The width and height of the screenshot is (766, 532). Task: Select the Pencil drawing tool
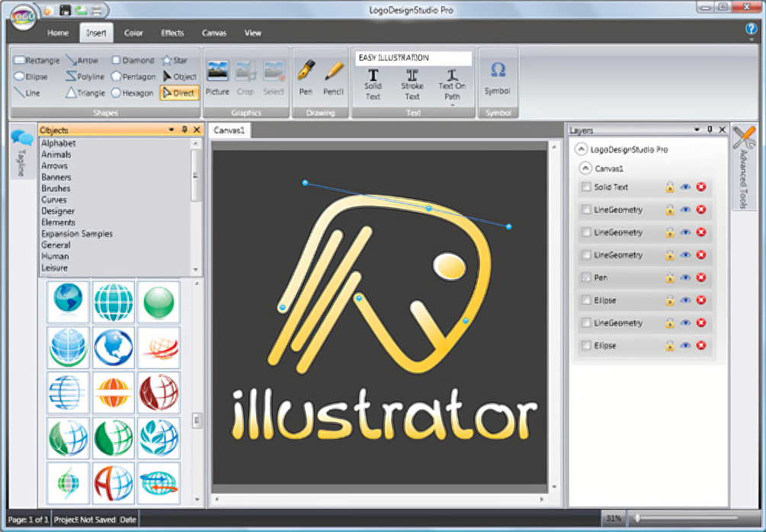tap(334, 79)
